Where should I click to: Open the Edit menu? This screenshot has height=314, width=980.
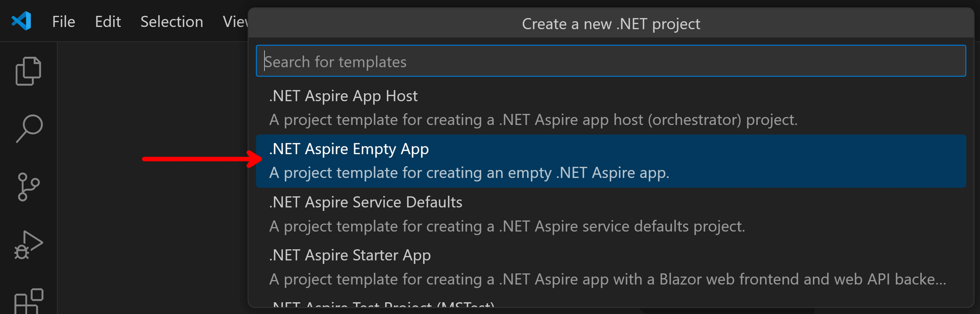click(108, 21)
